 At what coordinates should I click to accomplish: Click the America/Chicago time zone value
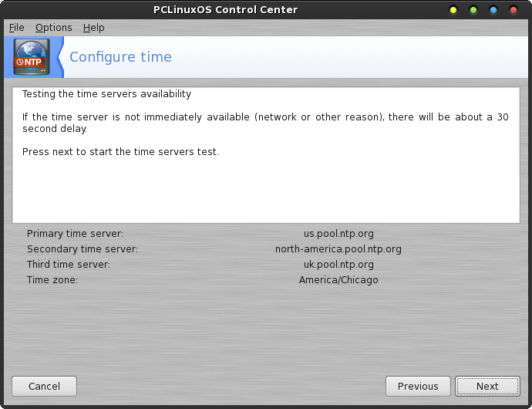pos(338,280)
